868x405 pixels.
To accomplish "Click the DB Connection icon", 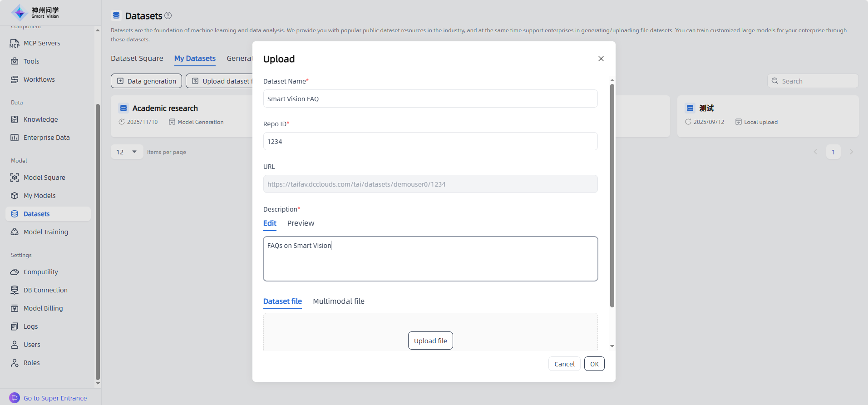I will pos(15,290).
